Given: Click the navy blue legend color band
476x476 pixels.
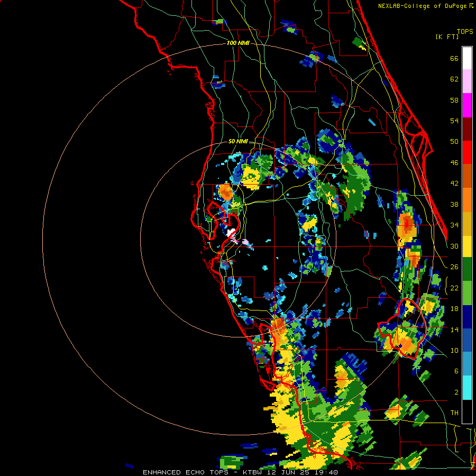Looking at the screenshot, I should click(467, 317).
